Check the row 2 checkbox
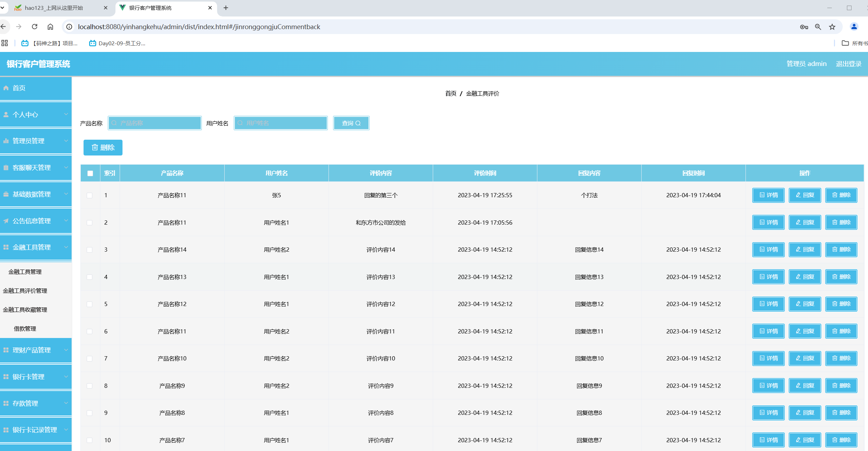 (x=90, y=223)
